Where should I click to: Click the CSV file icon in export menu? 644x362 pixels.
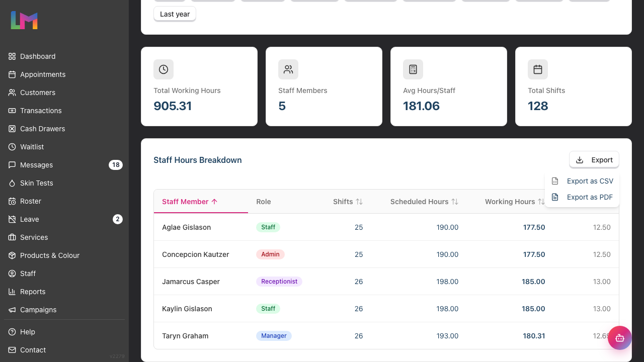click(555, 181)
